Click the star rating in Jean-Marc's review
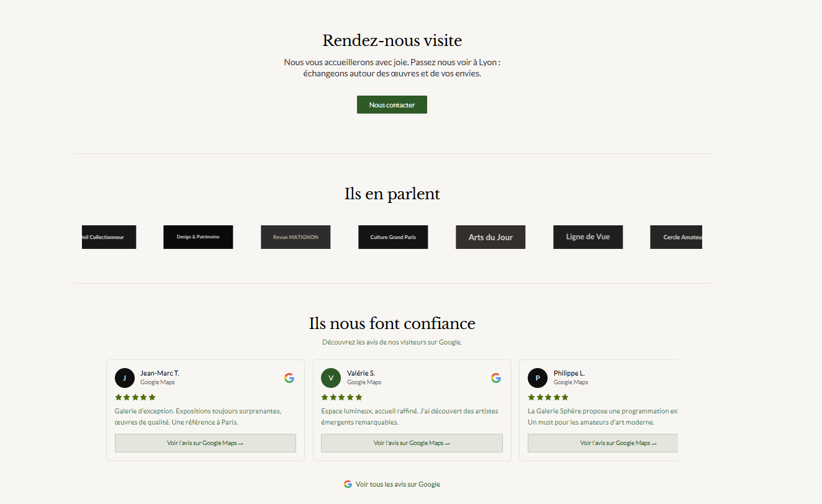Screen dimensions: 822x504 pyautogui.click(x=135, y=397)
